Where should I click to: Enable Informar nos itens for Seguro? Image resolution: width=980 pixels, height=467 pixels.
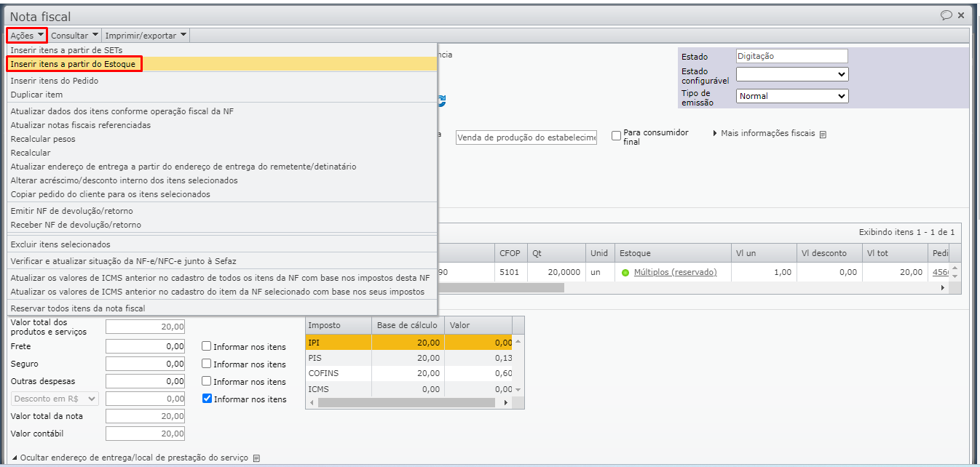tap(207, 364)
